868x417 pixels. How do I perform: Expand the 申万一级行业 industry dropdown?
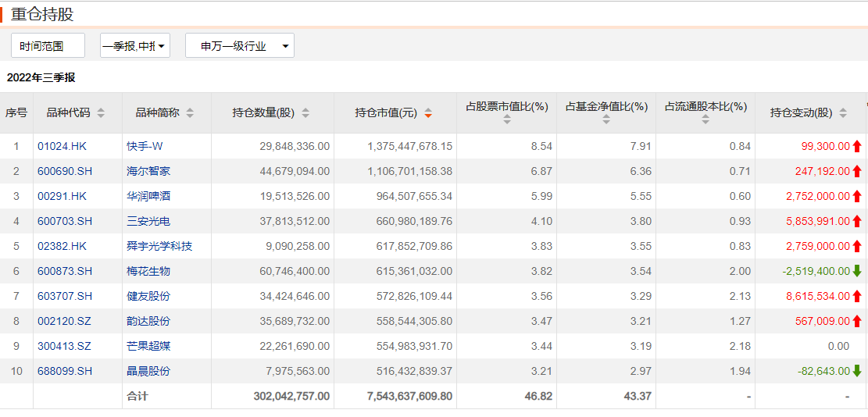239,46
